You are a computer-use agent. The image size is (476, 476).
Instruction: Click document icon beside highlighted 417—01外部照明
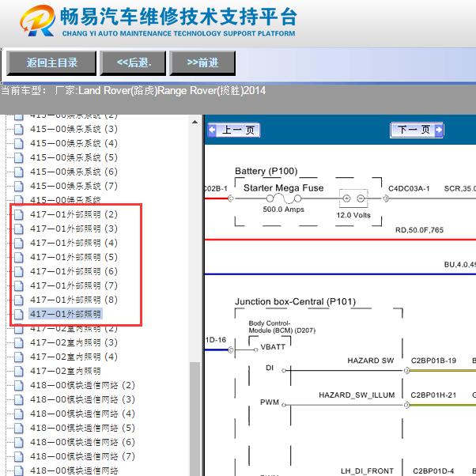[19, 315]
